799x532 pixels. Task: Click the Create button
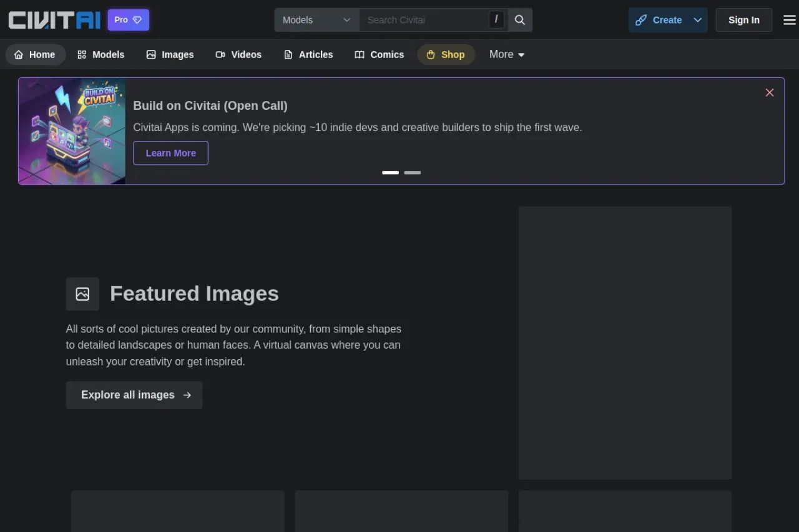pyautogui.click(x=659, y=20)
